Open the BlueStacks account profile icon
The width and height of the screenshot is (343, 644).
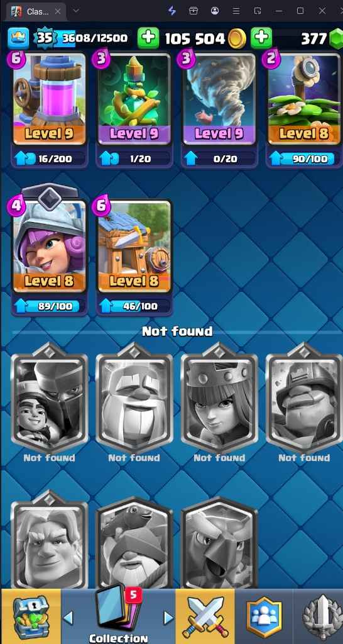pyautogui.click(x=215, y=11)
